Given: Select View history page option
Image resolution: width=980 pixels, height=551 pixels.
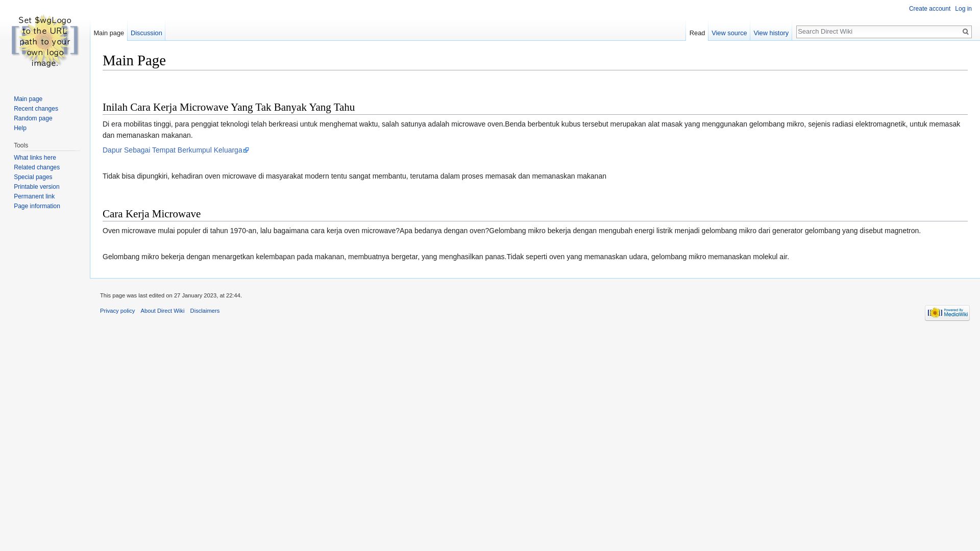Looking at the screenshot, I should (x=771, y=32).
